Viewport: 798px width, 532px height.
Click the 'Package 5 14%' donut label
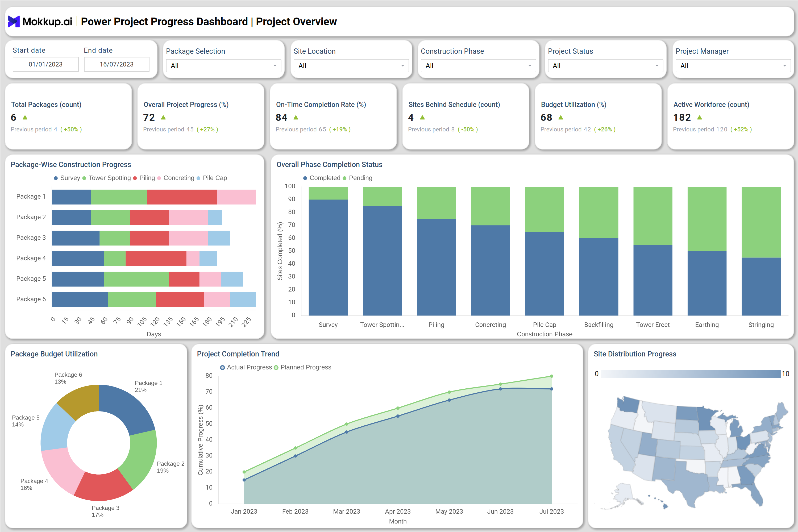(26, 421)
